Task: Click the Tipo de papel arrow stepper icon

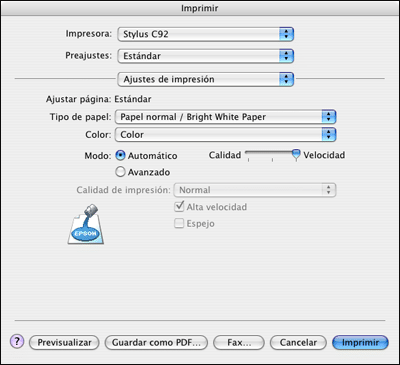Action: coord(329,117)
